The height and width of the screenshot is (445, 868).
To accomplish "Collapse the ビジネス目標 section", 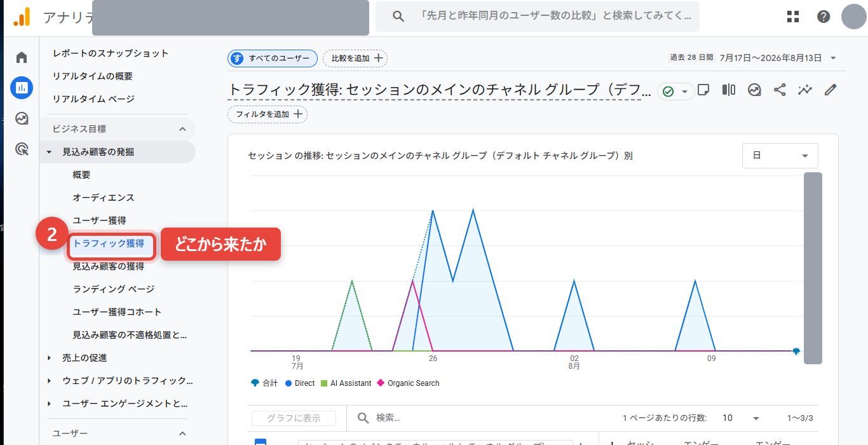I will (182, 129).
